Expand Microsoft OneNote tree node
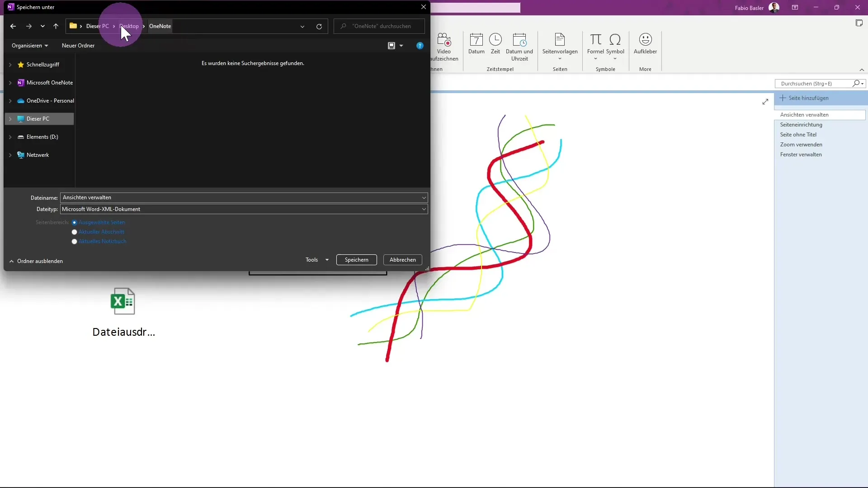The image size is (868, 488). point(10,83)
